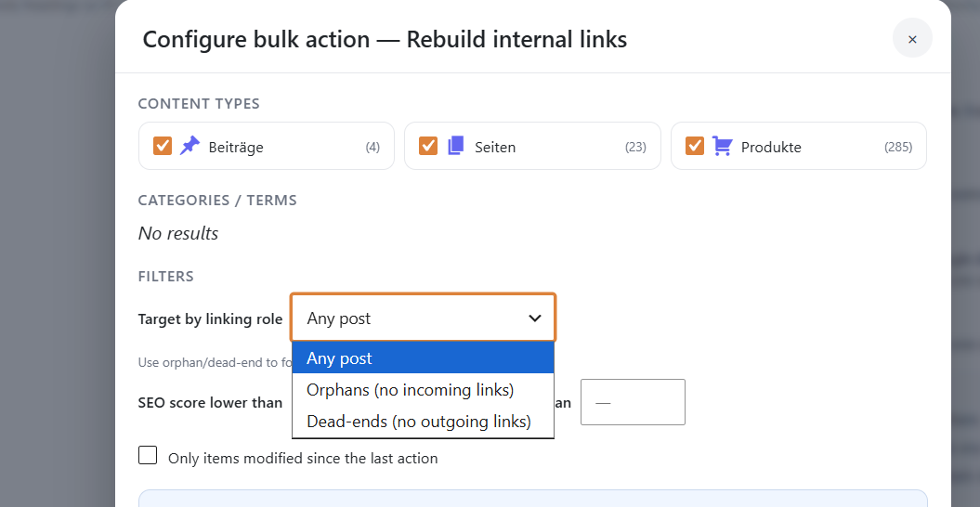Enable only items modified since last action
Screen dimensions: 980x507
[x=148, y=455]
